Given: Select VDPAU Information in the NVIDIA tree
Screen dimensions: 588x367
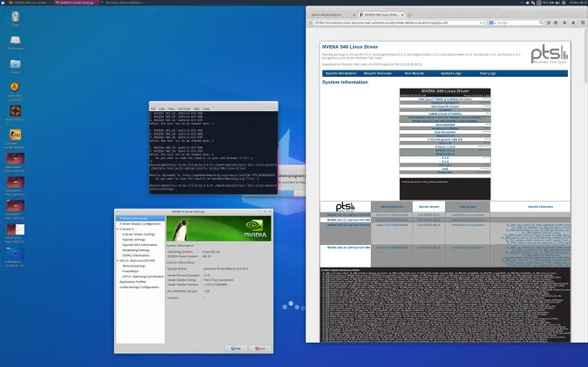Looking at the screenshot, I should coord(136,255).
